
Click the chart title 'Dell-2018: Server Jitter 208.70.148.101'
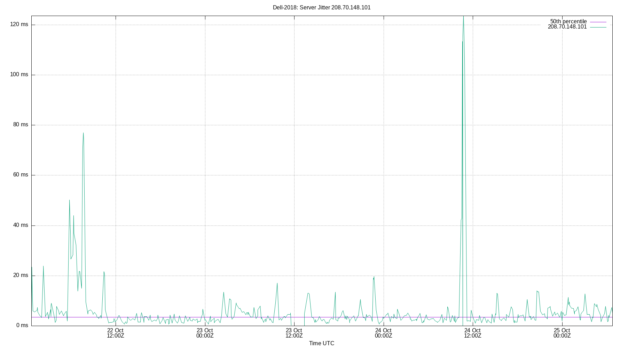click(322, 7)
